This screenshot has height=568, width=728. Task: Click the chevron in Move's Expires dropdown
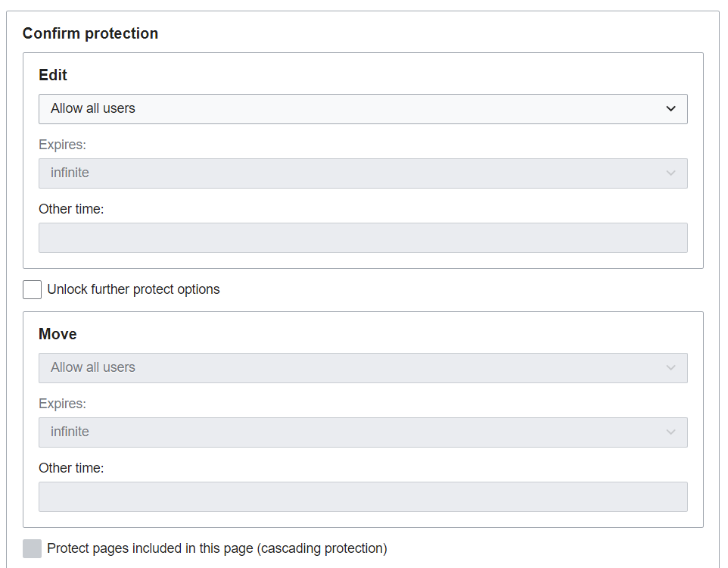pos(670,432)
